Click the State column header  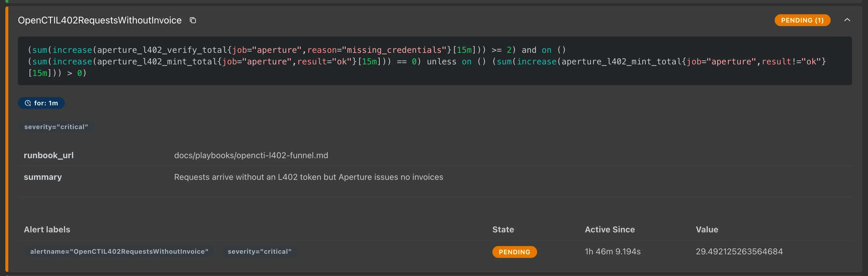tap(503, 229)
